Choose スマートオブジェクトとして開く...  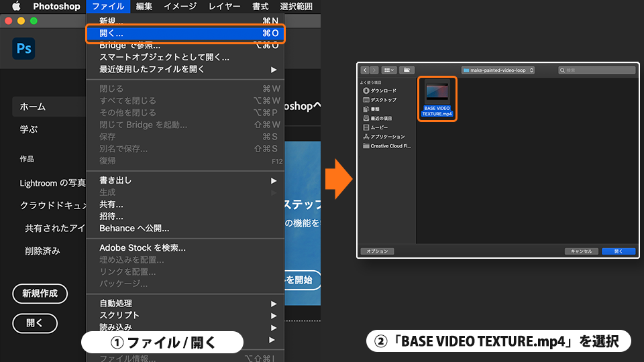pyautogui.click(x=185, y=57)
